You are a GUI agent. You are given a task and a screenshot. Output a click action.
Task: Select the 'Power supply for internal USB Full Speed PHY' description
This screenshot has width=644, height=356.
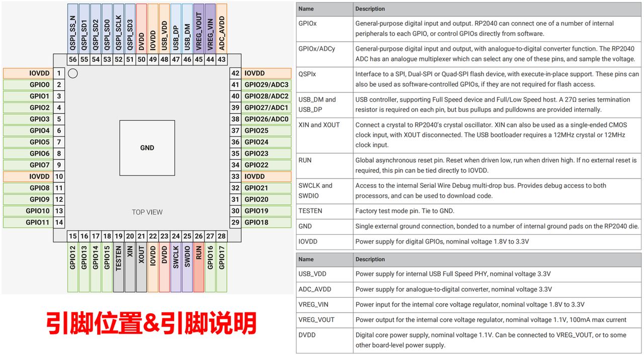tap(453, 274)
